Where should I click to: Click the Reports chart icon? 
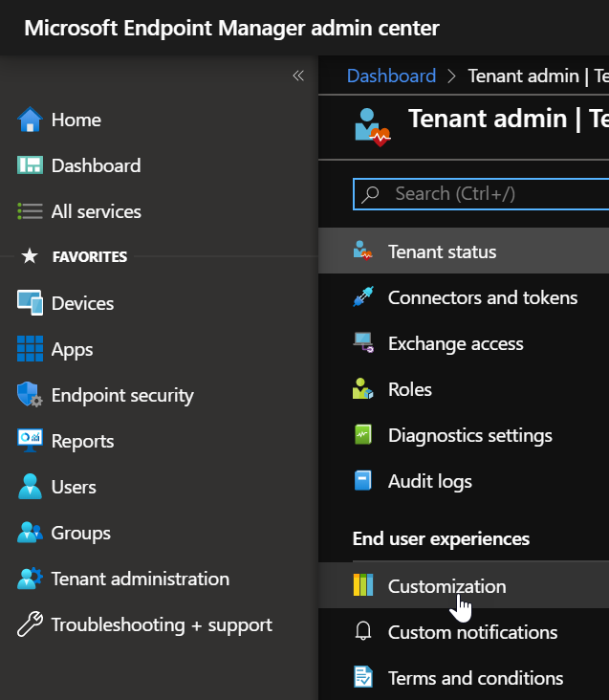tap(30, 441)
